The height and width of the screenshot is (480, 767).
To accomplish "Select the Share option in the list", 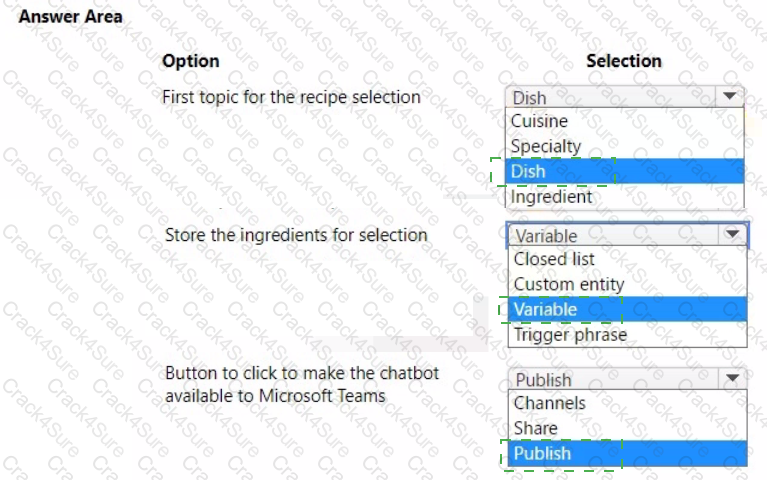I will tap(535, 428).
